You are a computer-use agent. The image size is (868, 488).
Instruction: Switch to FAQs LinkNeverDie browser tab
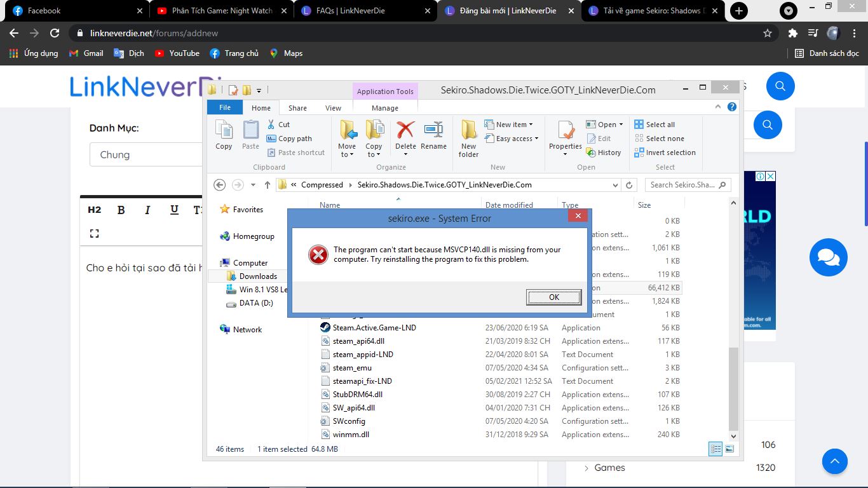[x=359, y=11]
